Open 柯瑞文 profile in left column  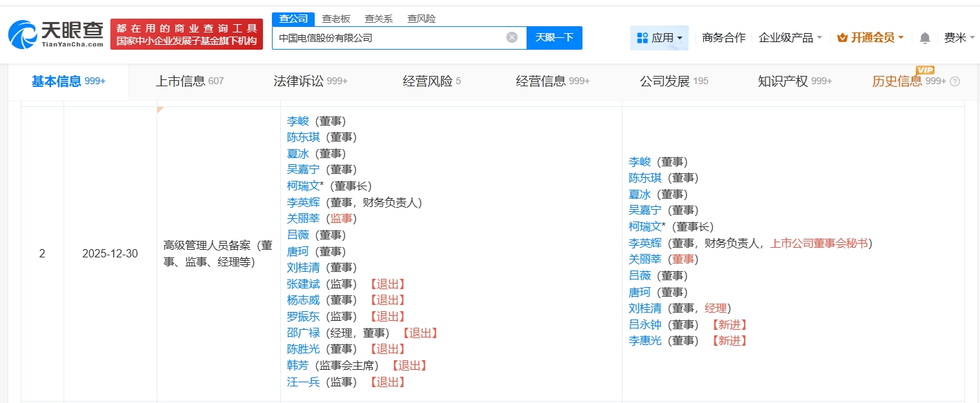303,186
